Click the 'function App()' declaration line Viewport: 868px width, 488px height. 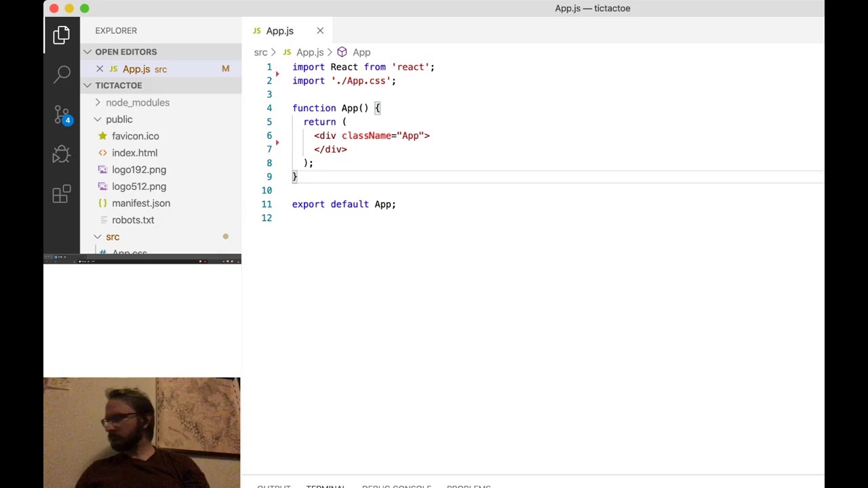click(x=336, y=108)
